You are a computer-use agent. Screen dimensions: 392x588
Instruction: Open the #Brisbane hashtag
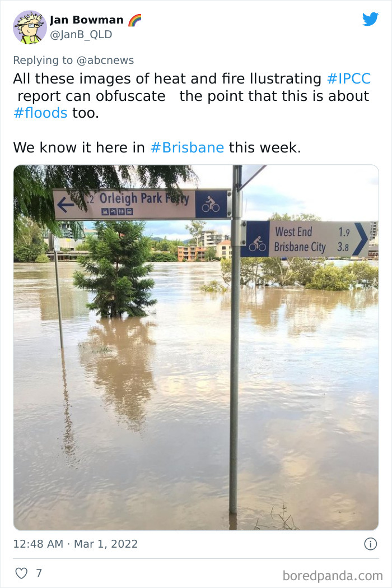point(186,147)
